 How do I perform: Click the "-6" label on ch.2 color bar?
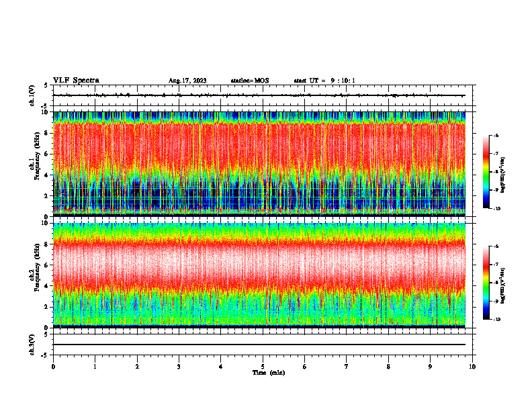[x=496, y=246]
